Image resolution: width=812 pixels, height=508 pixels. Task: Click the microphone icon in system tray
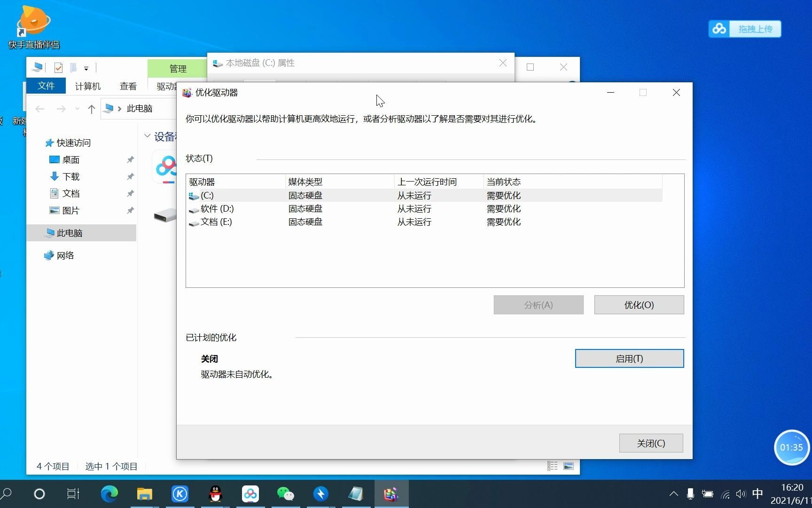pos(690,493)
